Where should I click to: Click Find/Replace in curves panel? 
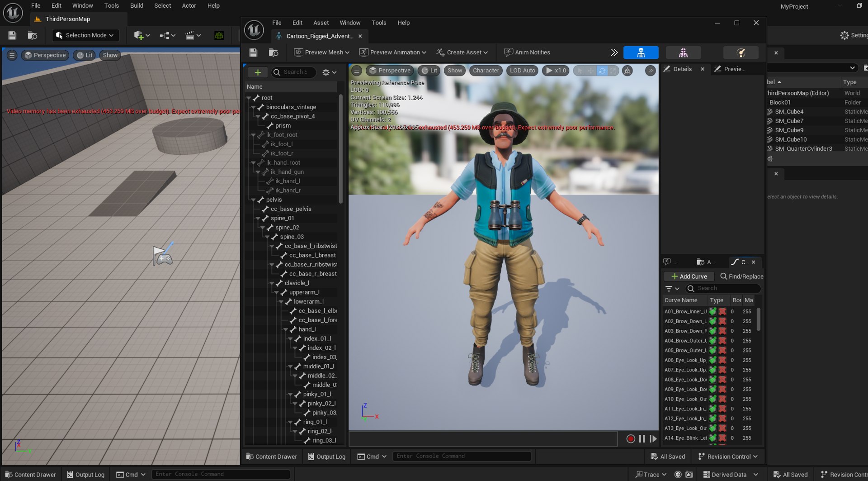[x=741, y=276]
